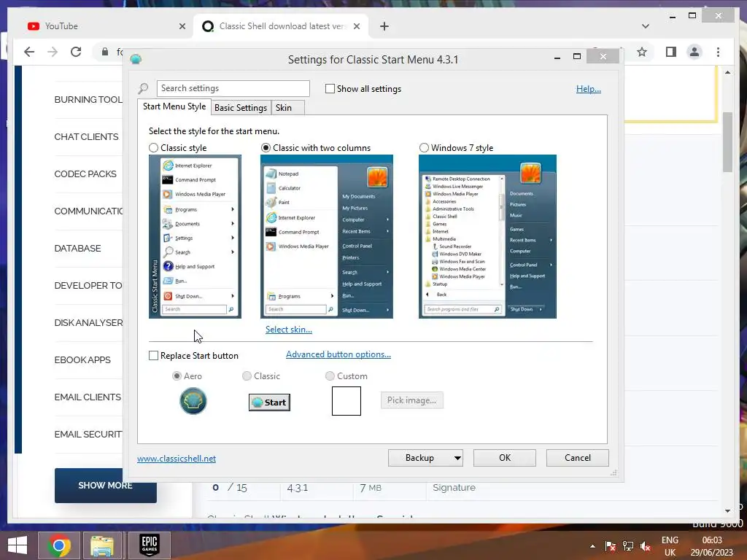747x560 pixels.
Task: Open a new Chrome tab
Action: tap(384, 26)
